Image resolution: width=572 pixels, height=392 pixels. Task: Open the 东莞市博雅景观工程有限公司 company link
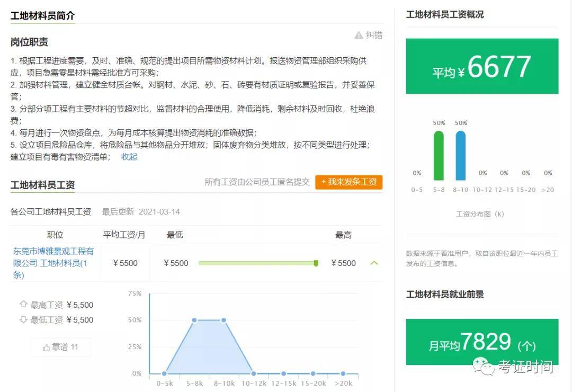click(x=53, y=263)
